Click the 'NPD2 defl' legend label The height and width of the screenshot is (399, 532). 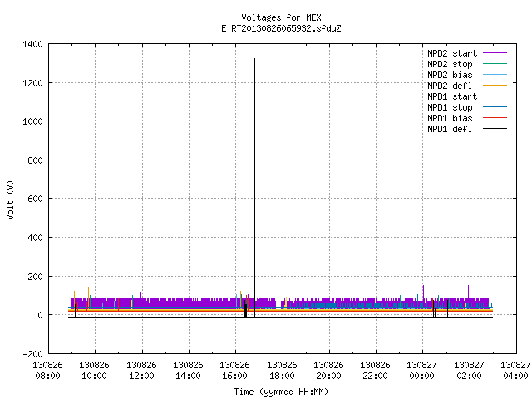coord(450,86)
